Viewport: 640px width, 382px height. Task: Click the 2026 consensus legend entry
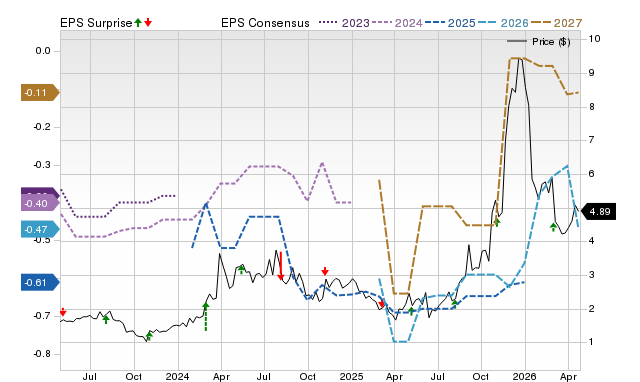click(503, 23)
